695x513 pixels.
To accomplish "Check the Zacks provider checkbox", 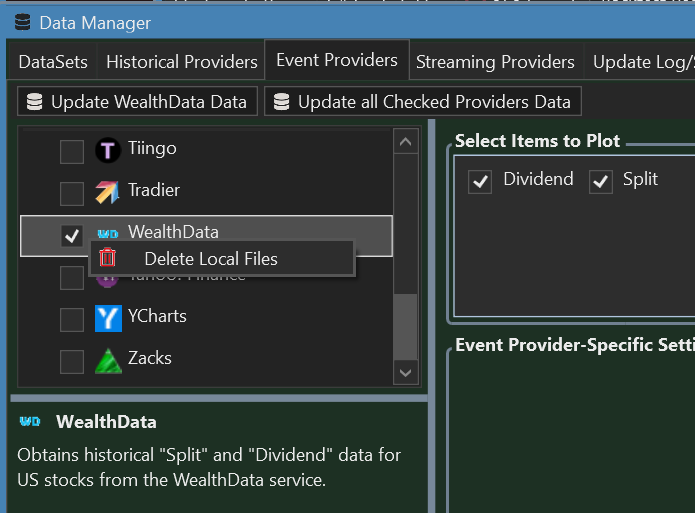I will 72,361.
